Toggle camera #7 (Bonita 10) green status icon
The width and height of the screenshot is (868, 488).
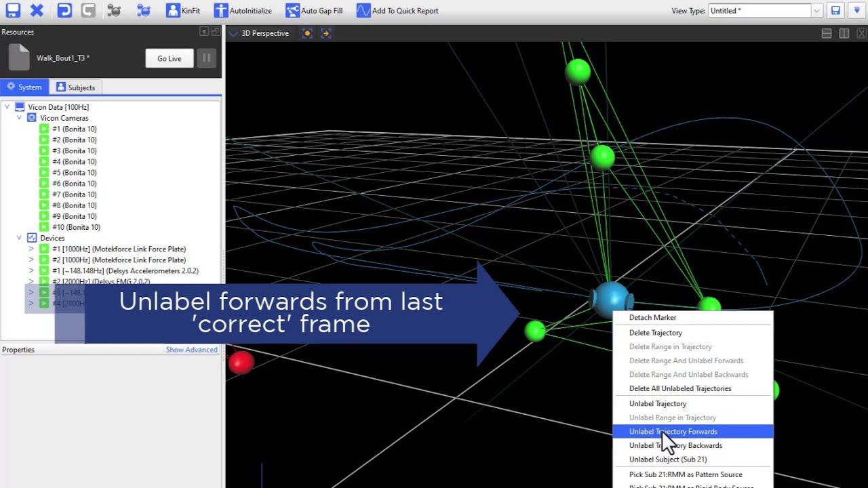pyautogui.click(x=44, y=195)
